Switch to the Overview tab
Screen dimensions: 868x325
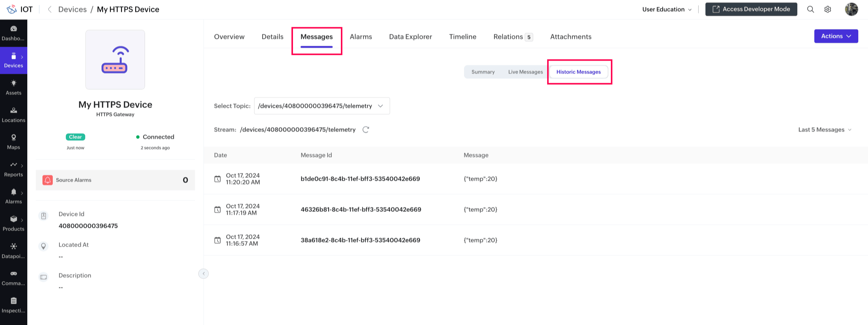[229, 37]
